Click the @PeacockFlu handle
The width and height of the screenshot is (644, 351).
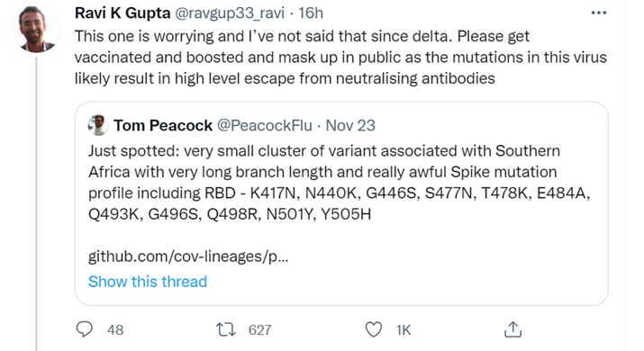265,125
